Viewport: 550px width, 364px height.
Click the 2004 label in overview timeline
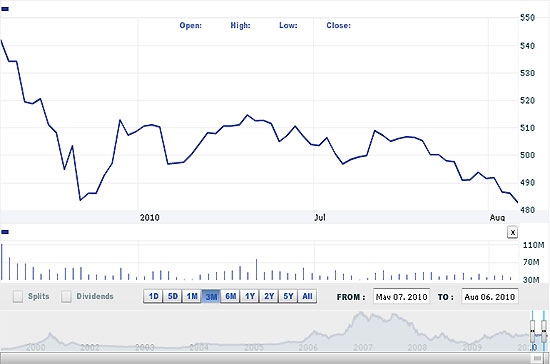point(199,347)
